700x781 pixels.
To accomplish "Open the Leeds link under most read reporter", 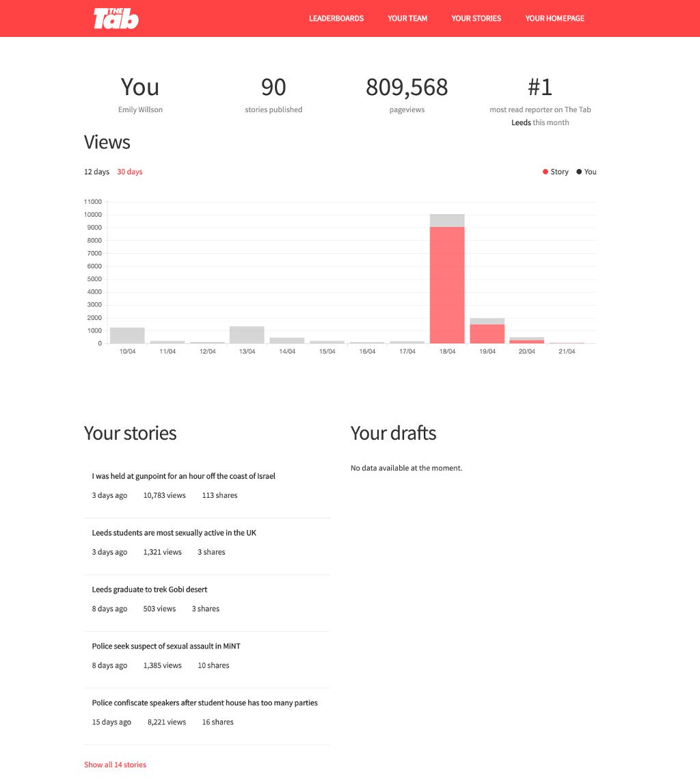I will 522,122.
